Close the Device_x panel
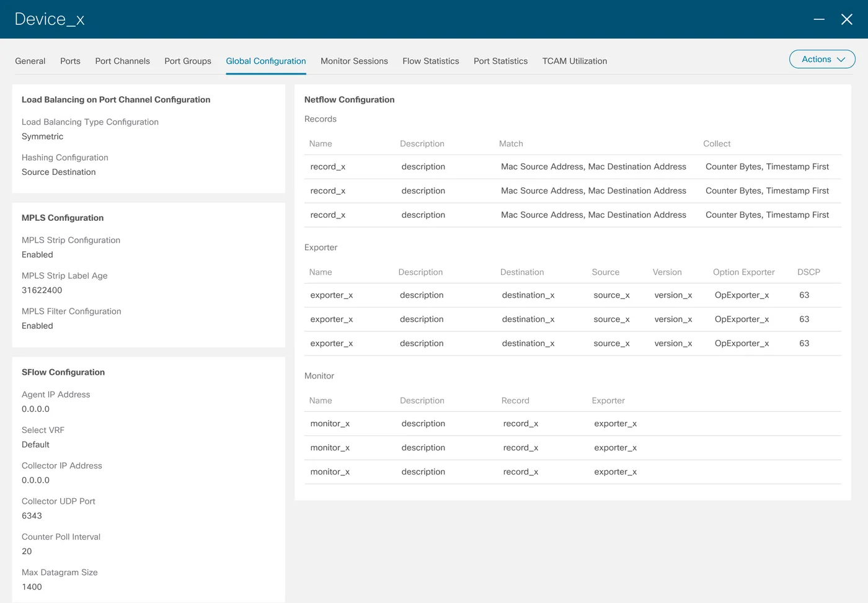Screen dimensions: 868x603 [x=847, y=19]
